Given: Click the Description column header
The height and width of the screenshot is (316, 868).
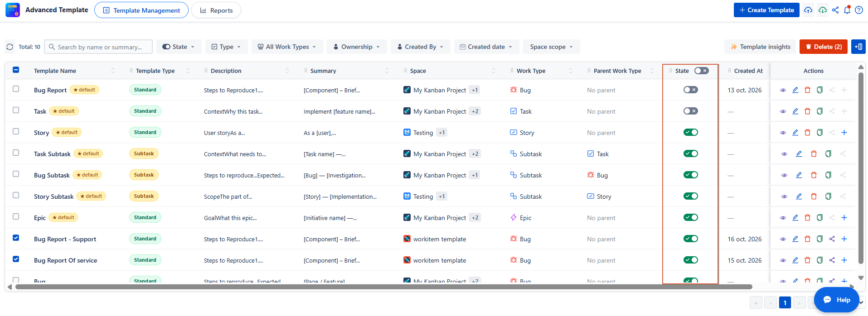Looking at the screenshot, I should (x=226, y=71).
